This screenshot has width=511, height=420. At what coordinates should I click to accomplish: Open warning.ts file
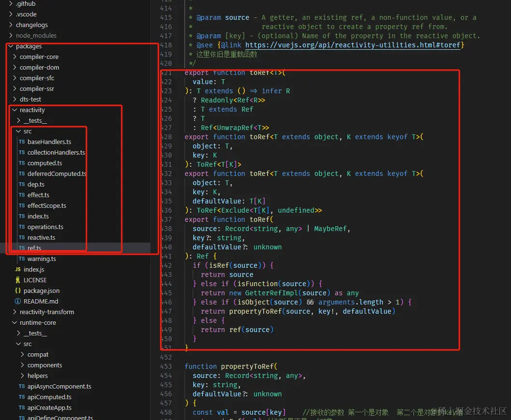[42, 259]
